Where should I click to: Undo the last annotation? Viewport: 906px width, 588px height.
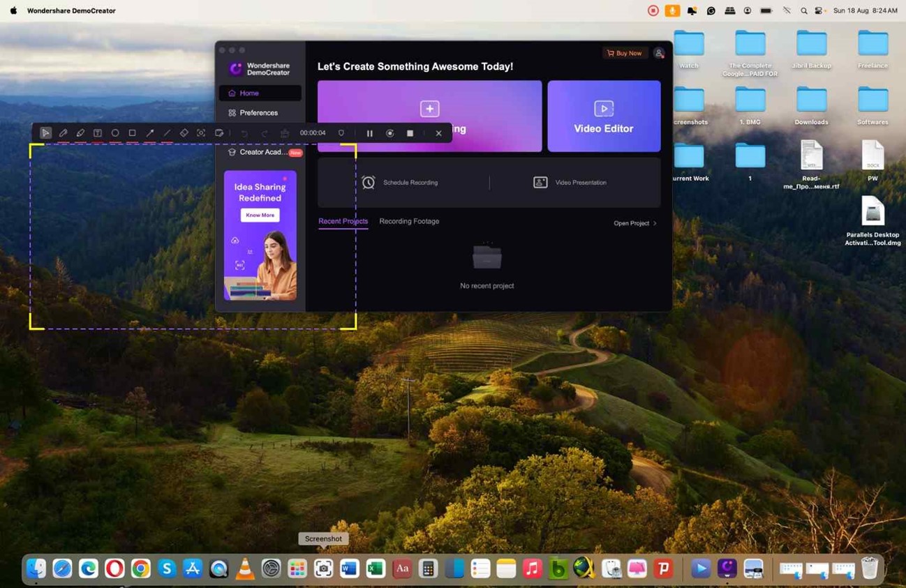244,133
